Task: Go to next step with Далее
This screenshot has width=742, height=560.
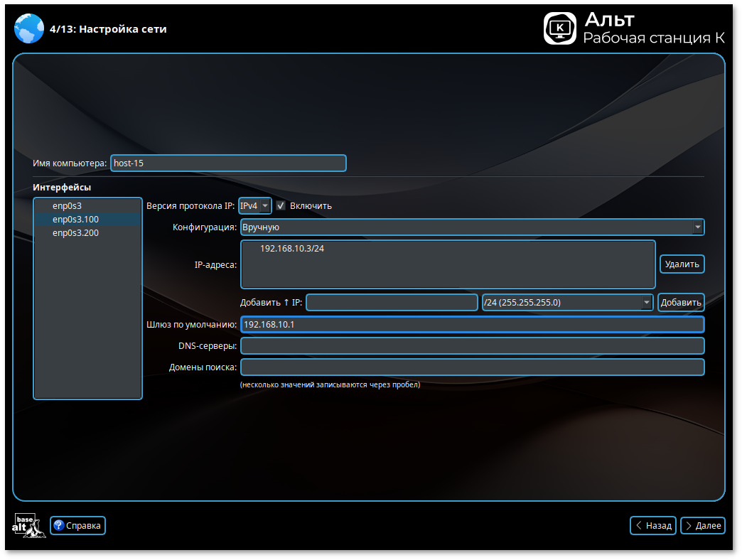Action: coord(702,526)
